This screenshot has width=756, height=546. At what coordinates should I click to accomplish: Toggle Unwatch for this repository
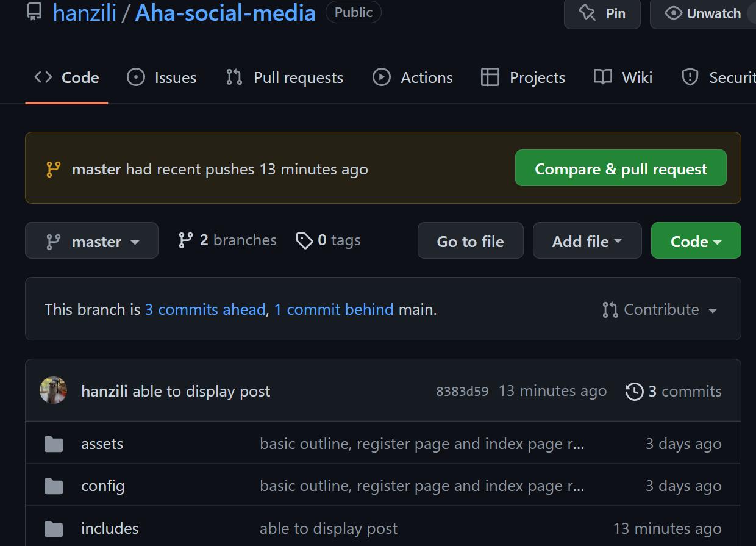click(702, 13)
